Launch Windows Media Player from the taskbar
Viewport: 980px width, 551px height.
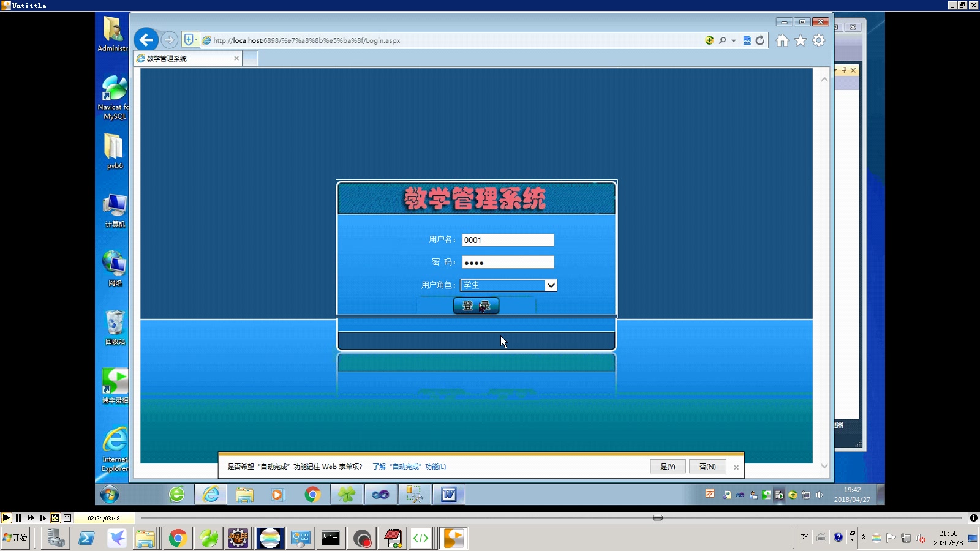tap(278, 494)
